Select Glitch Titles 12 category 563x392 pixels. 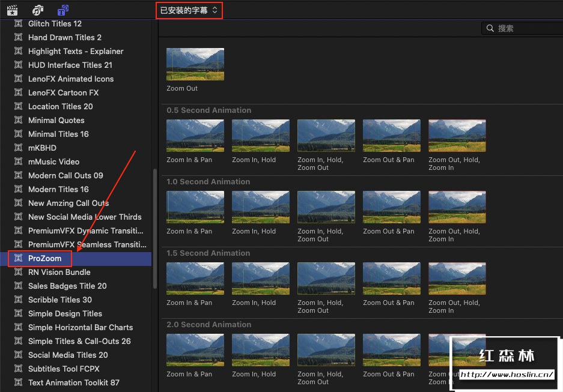click(76, 23)
